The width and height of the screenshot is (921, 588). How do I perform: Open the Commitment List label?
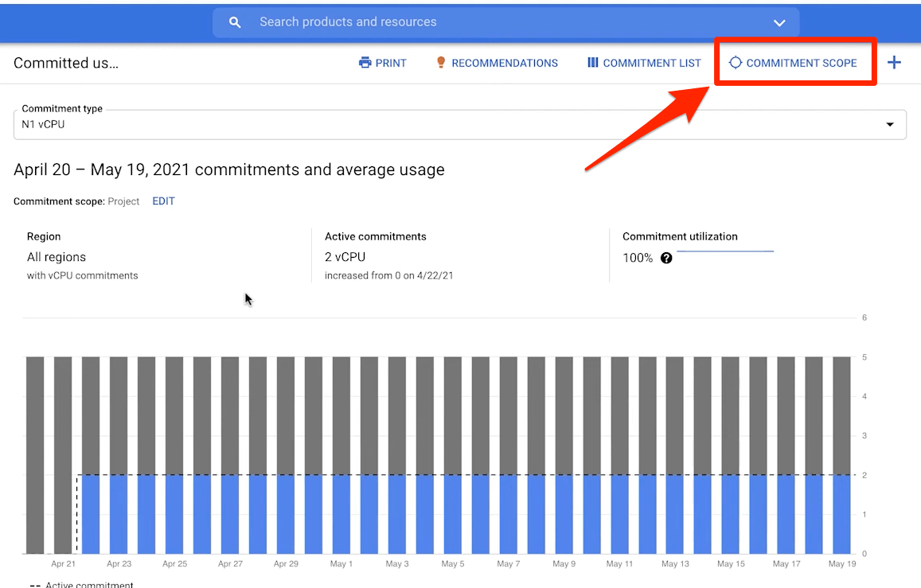click(652, 63)
